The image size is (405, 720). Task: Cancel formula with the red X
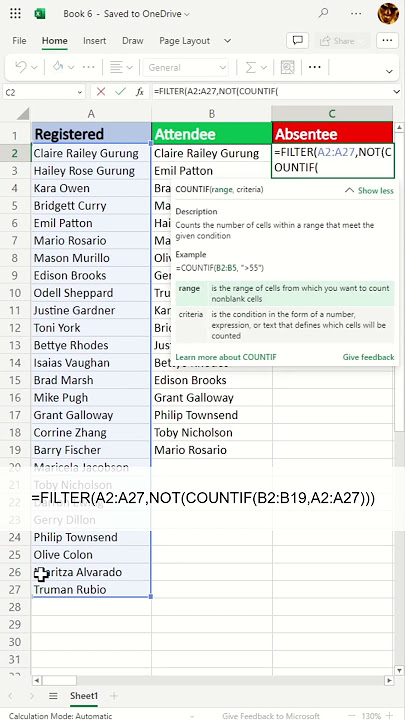[101, 92]
